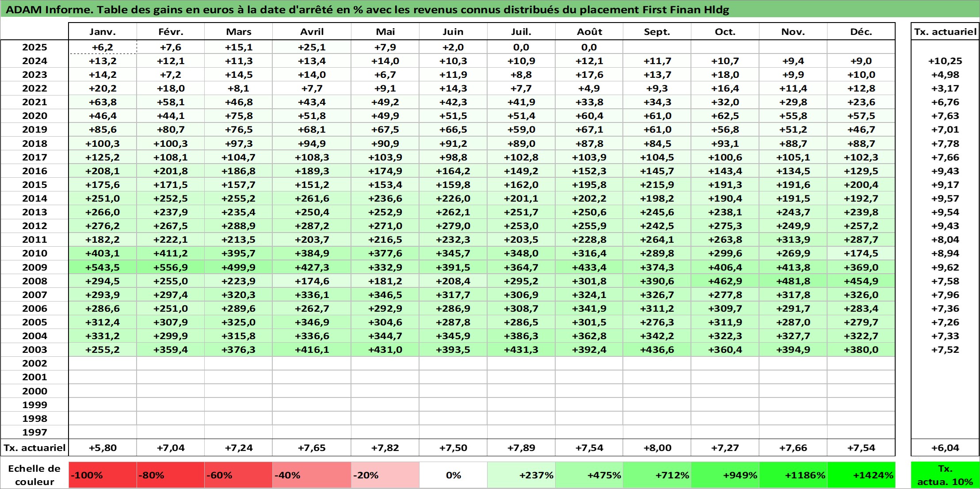
Task: Select '+5,80' in the bottom Tx. actuariel row
Action: [103, 448]
